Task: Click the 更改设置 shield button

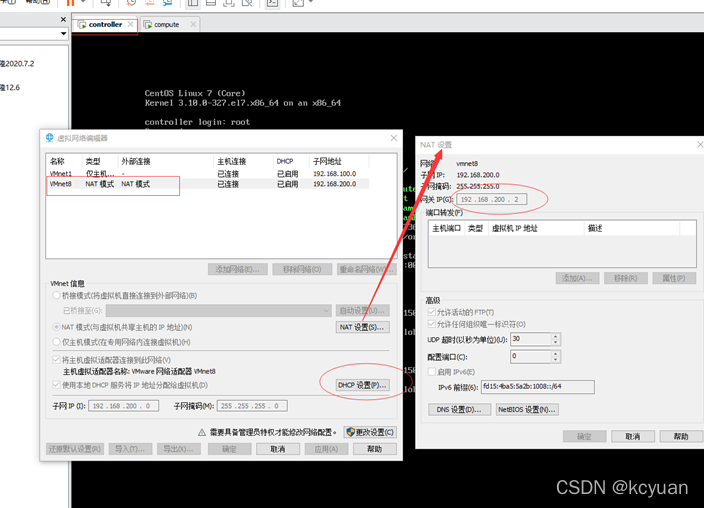Action: (x=370, y=432)
